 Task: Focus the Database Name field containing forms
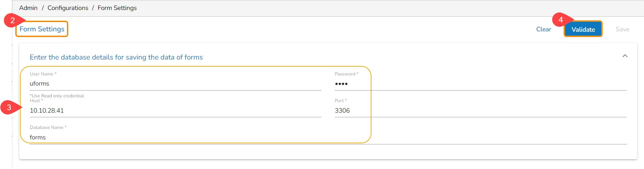click(327, 137)
